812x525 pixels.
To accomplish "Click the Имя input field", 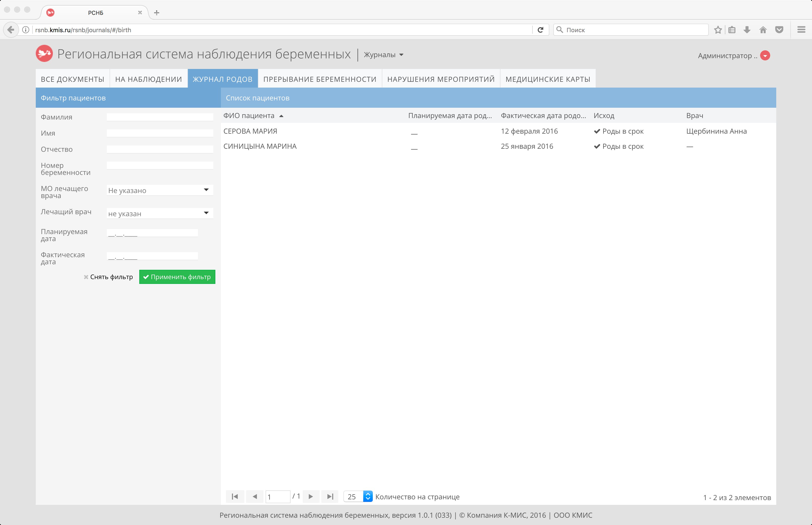I will pyautogui.click(x=160, y=133).
